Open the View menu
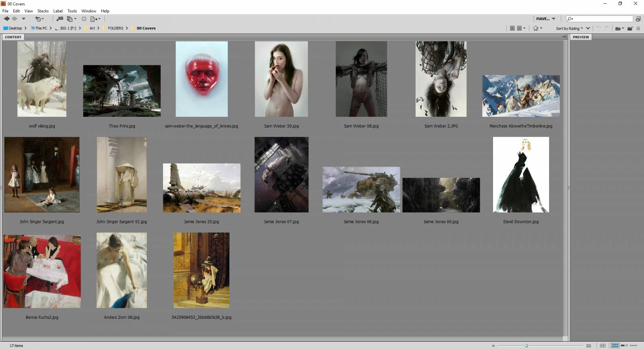Viewport: 644px width, 349px height. 29,11
